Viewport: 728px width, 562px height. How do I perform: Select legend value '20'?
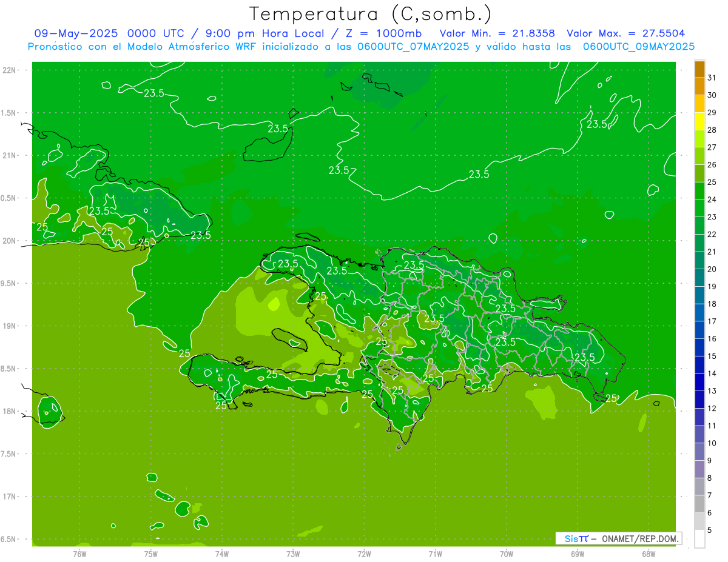coord(712,269)
